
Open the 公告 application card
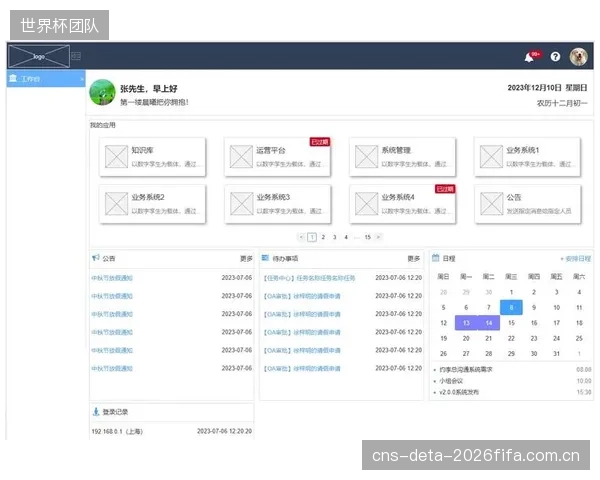click(x=528, y=204)
